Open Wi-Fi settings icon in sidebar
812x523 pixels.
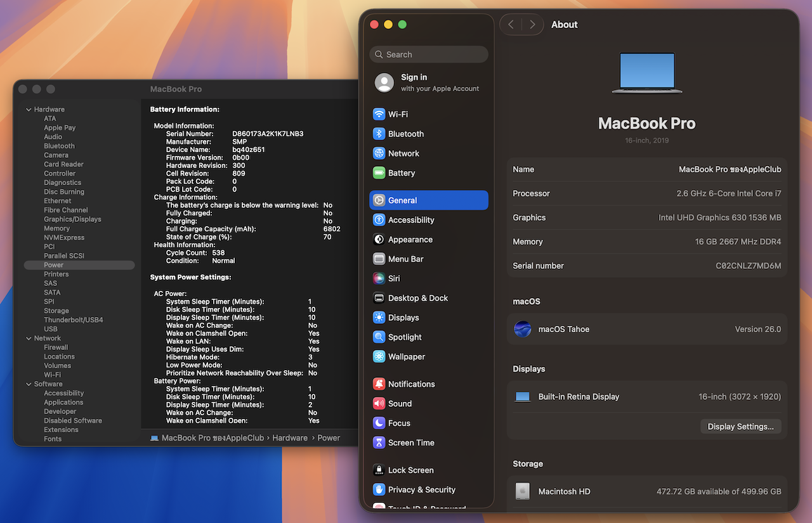pos(379,114)
